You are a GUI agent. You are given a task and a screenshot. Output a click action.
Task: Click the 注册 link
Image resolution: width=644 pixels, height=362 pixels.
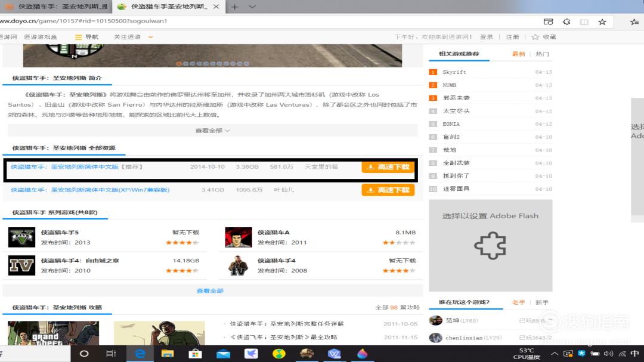pos(512,37)
